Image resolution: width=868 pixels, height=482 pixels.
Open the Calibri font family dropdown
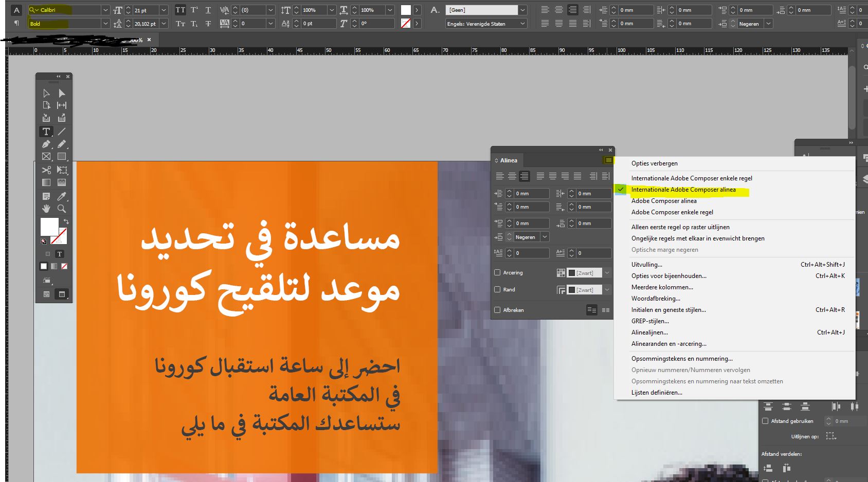pyautogui.click(x=105, y=9)
